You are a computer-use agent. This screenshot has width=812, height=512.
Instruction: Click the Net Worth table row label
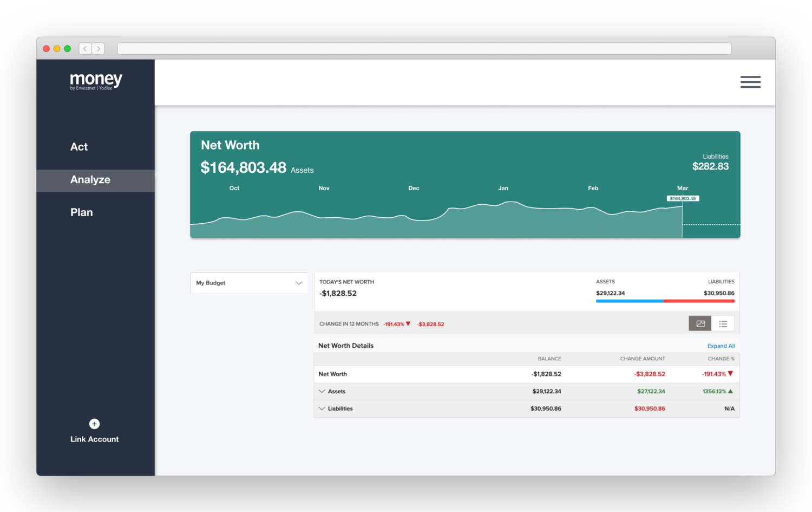point(332,374)
